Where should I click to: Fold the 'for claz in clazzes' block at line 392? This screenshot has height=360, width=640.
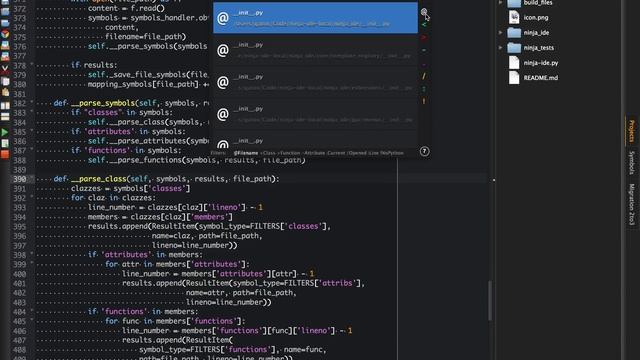click(x=32, y=197)
